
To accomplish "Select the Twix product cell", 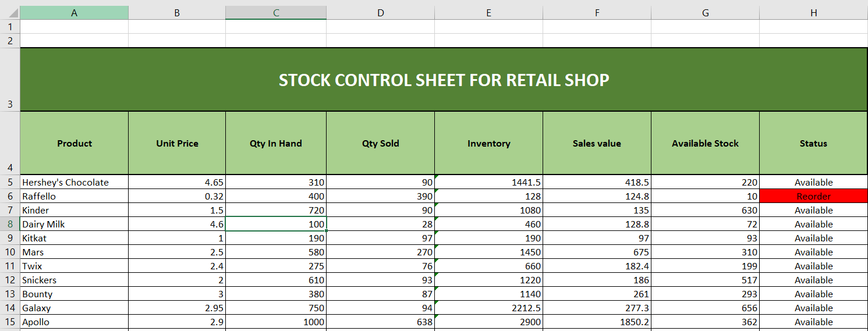I will [x=74, y=266].
